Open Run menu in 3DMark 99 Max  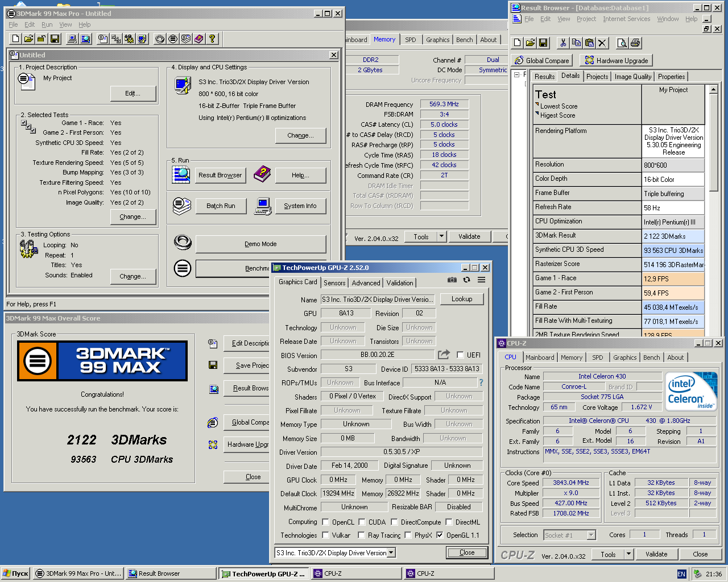point(47,24)
